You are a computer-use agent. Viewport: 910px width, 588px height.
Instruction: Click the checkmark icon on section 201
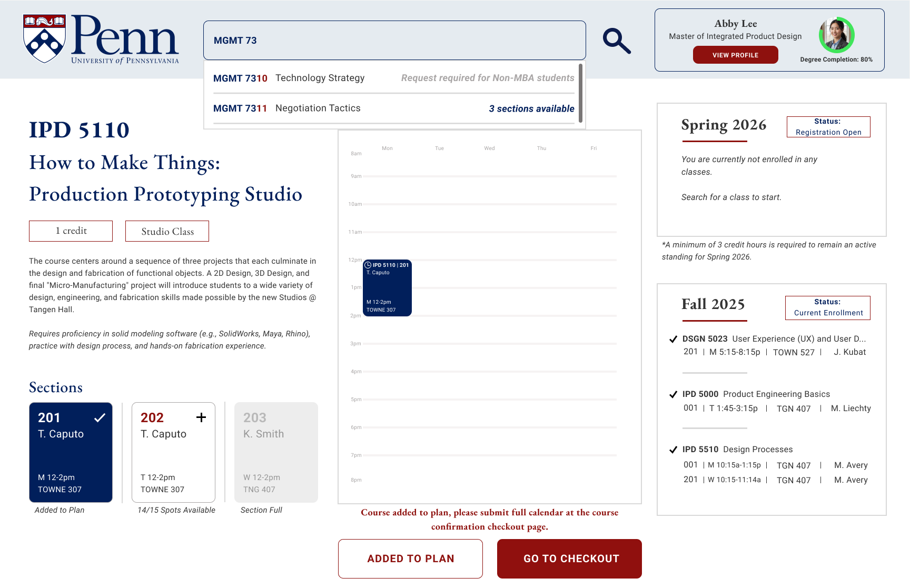(100, 418)
